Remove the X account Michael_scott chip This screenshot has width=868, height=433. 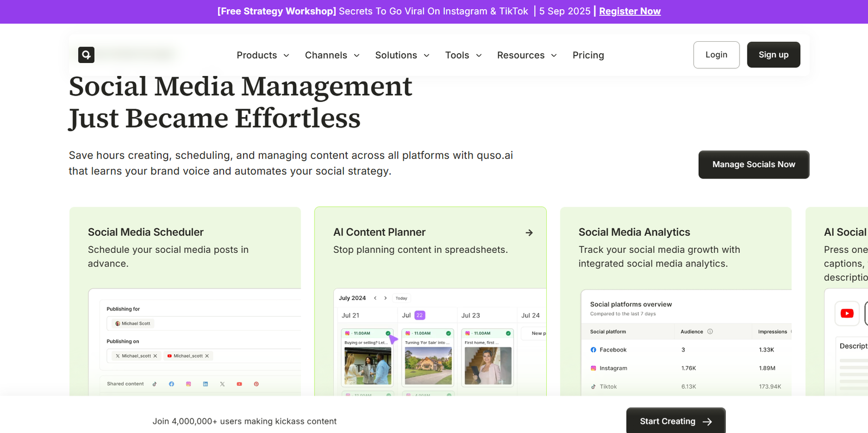[x=155, y=356]
